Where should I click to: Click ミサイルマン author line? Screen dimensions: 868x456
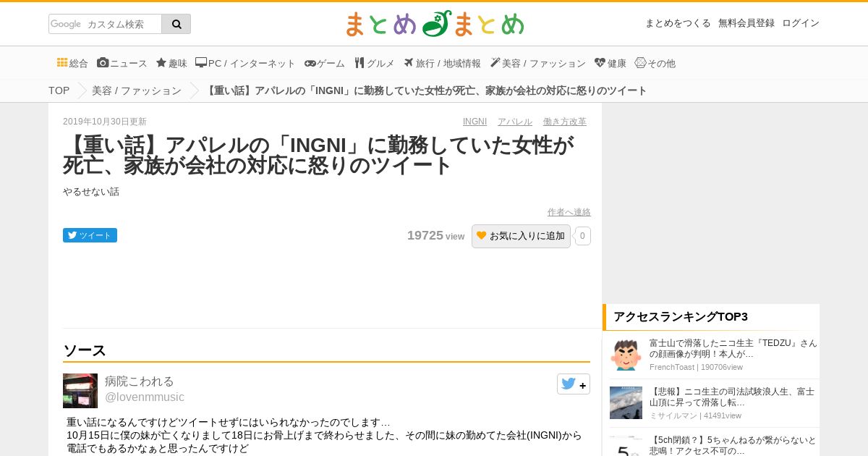pyautogui.click(x=695, y=415)
